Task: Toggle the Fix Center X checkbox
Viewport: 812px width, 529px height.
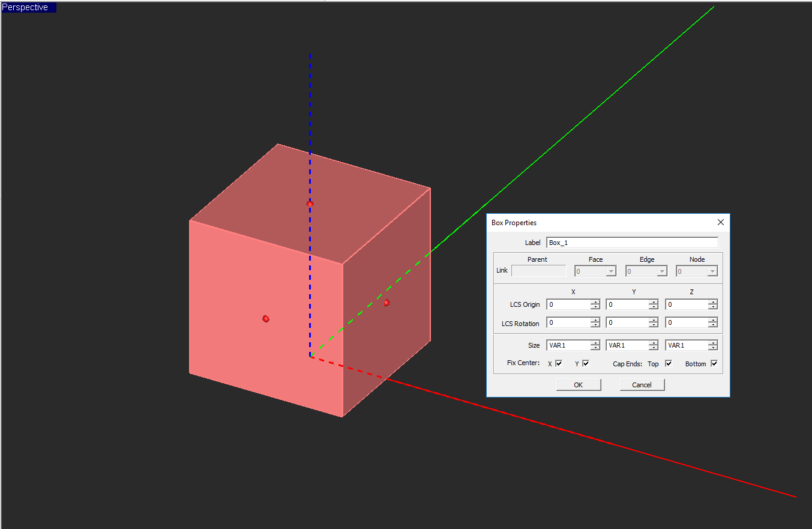Action: pos(559,363)
